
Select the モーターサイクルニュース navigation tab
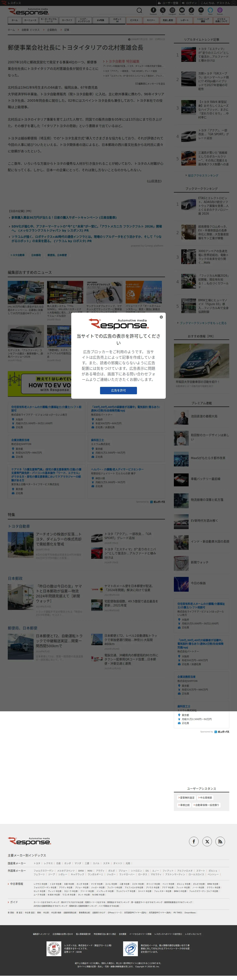coord(49,20)
